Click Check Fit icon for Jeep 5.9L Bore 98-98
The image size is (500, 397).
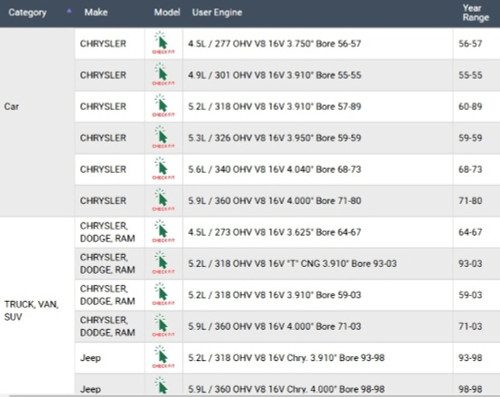[162, 386]
